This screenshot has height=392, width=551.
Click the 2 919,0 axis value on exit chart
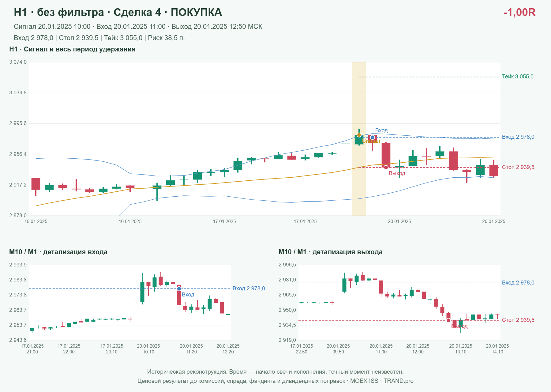click(287, 340)
